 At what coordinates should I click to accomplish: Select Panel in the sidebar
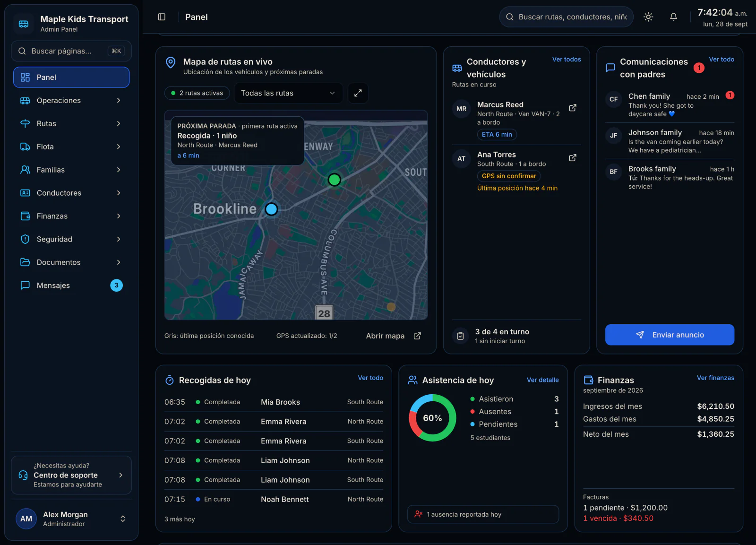(71, 77)
